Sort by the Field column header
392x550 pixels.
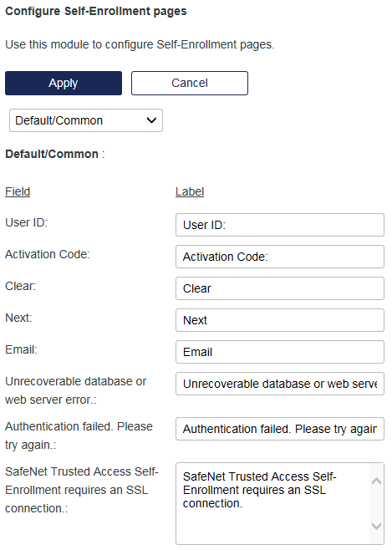[x=18, y=191]
